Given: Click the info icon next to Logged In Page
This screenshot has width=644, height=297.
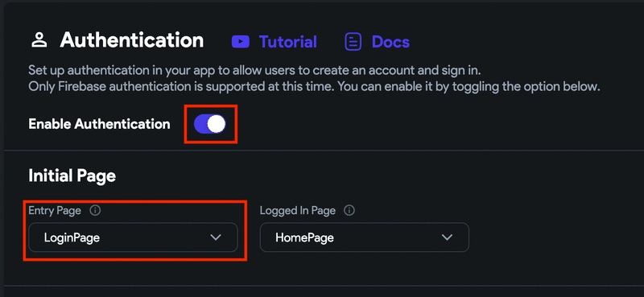Looking at the screenshot, I should pyautogui.click(x=349, y=211).
